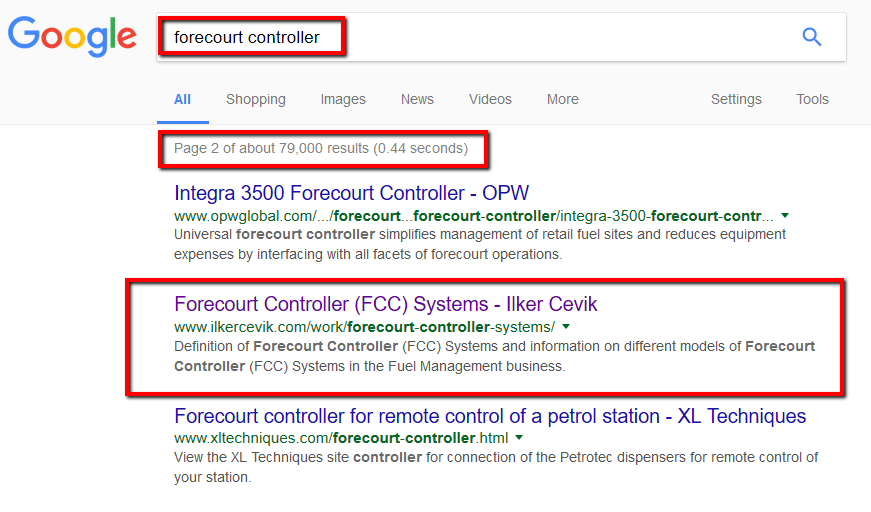Switch to the Shopping tab

click(x=256, y=99)
